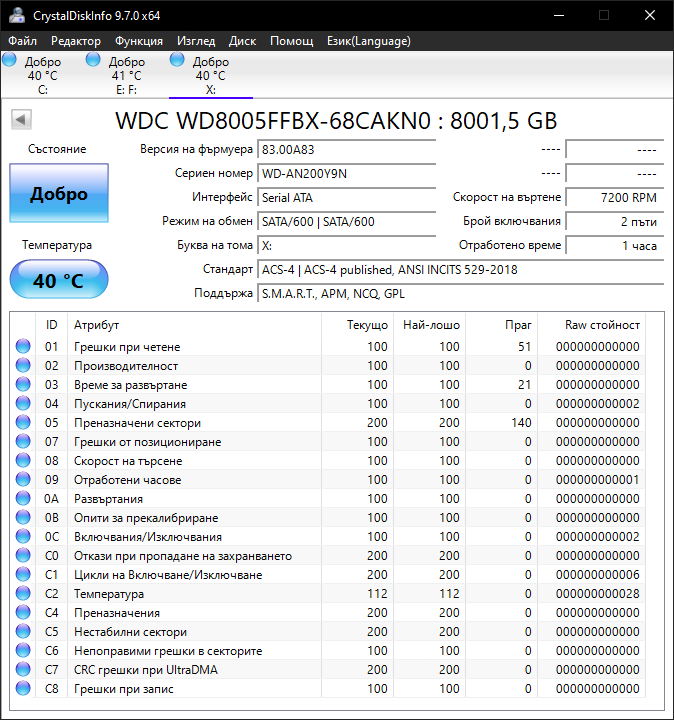Click the interface field Serial ATA
The width and height of the screenshot is (674, 720).
click(347, 197)
